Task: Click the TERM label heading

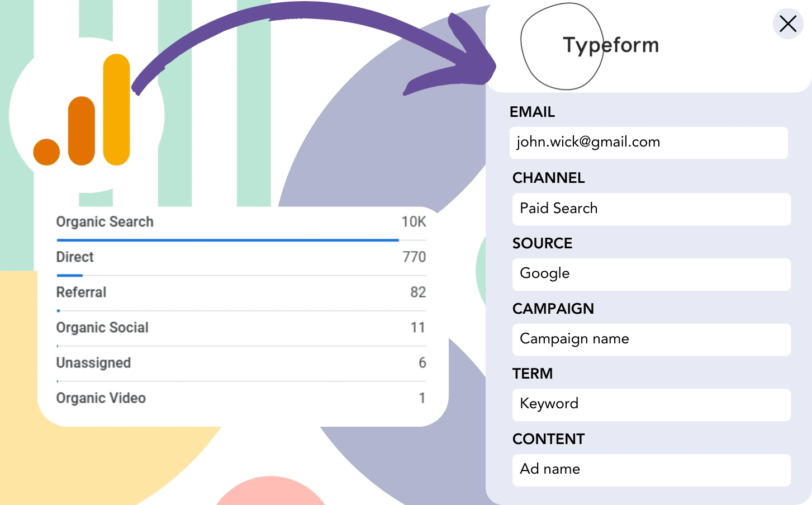Action: pos(533,374)
